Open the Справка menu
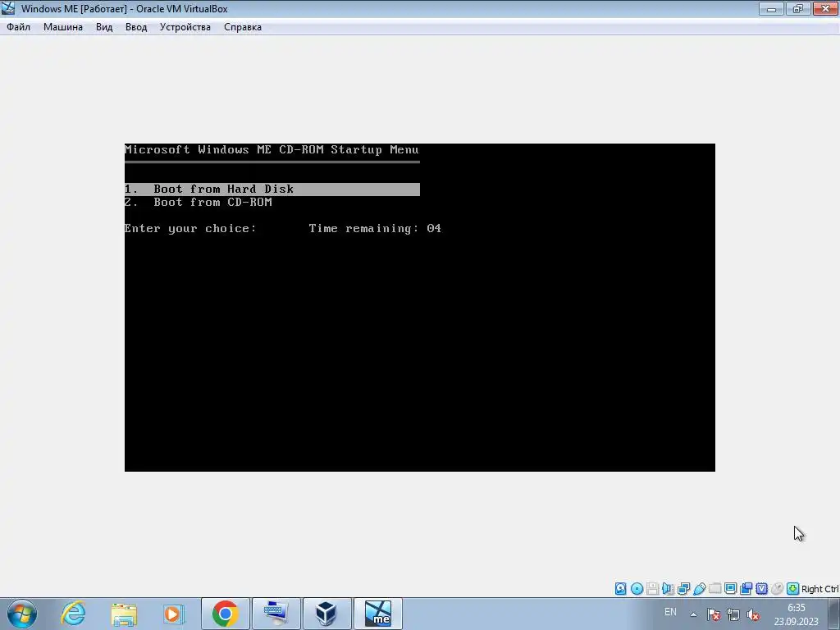Image resolution: width=840 pixels, height=630 pixels. coord(243,27)
